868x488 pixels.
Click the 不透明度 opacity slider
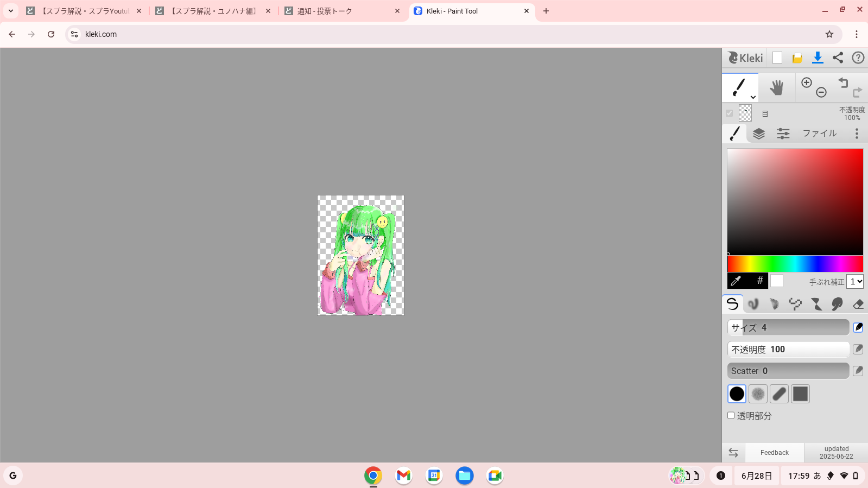788,349
